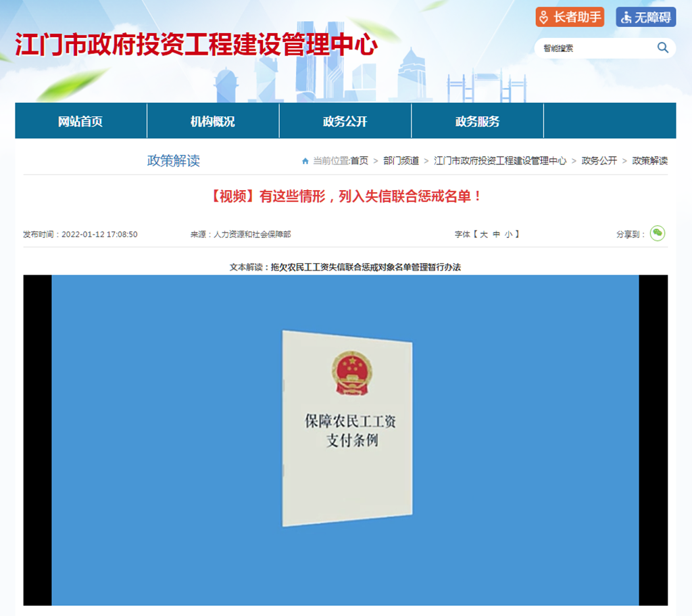Screen dimensions: 692x616
Task: Set font size to 小 (small)
Action: tap(508, 235)
